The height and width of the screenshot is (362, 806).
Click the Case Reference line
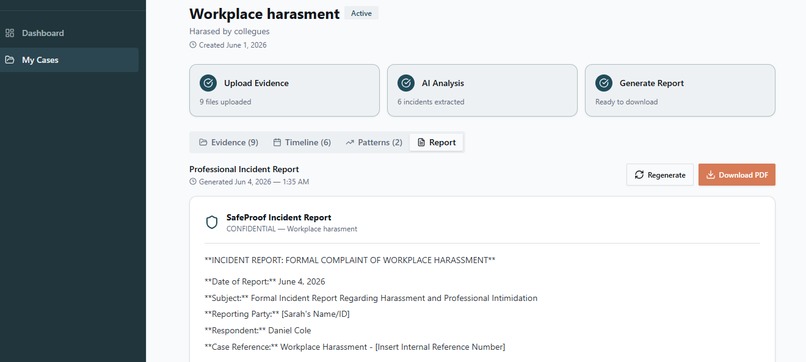click(355, 347)
